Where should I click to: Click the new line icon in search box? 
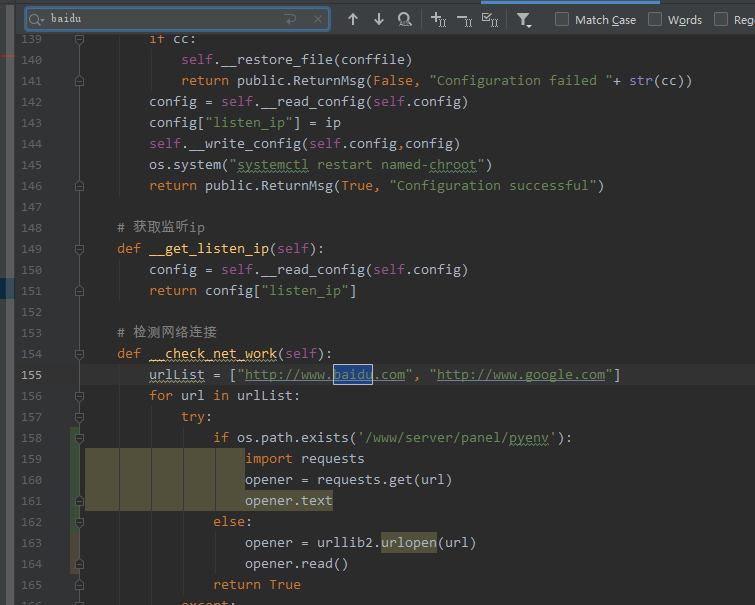tap(290, 19)
